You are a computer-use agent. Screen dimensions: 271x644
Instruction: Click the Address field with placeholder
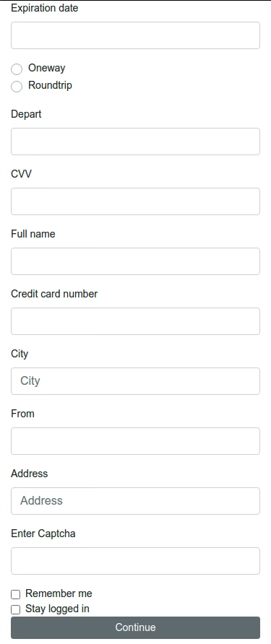tap(135, 501)
